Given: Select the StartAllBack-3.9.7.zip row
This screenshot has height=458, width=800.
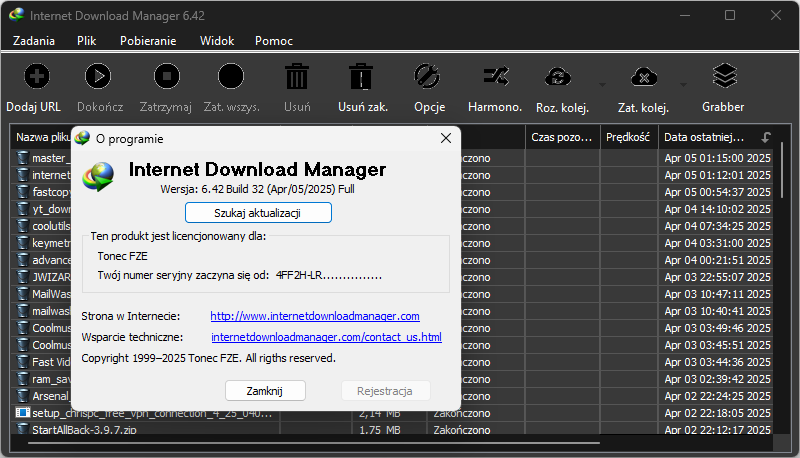Looking at the screenshot, I should [x=393, y=430].
